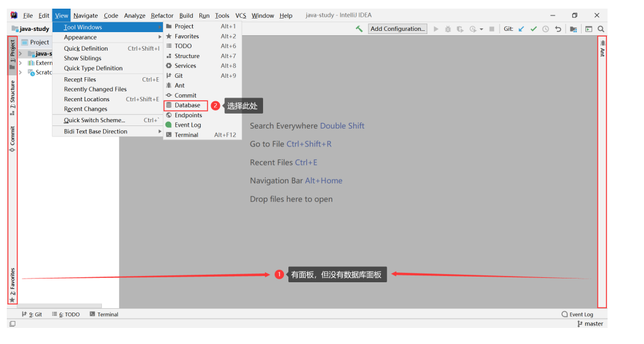Select Structure in Tool Windows submenu
644x344 pixels.
(x=202, y=56)
